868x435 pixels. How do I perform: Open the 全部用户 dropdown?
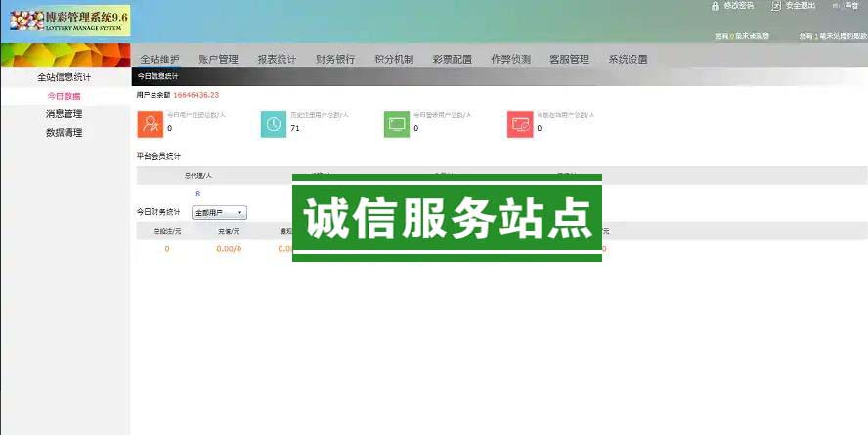[219, 212]
